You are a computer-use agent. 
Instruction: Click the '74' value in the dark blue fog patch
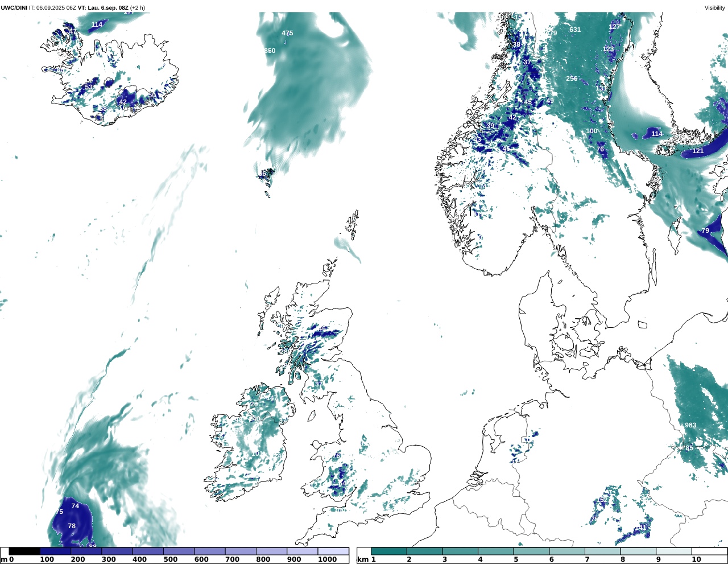(75, 506)
